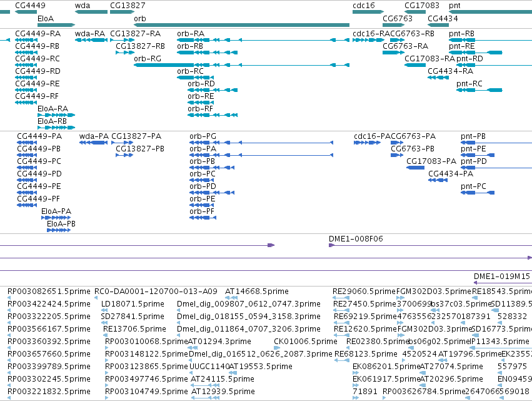Select the RC0-DA0001-120700-013-A09 EST label
Screen dimensions: 532x401
[156, 292]
